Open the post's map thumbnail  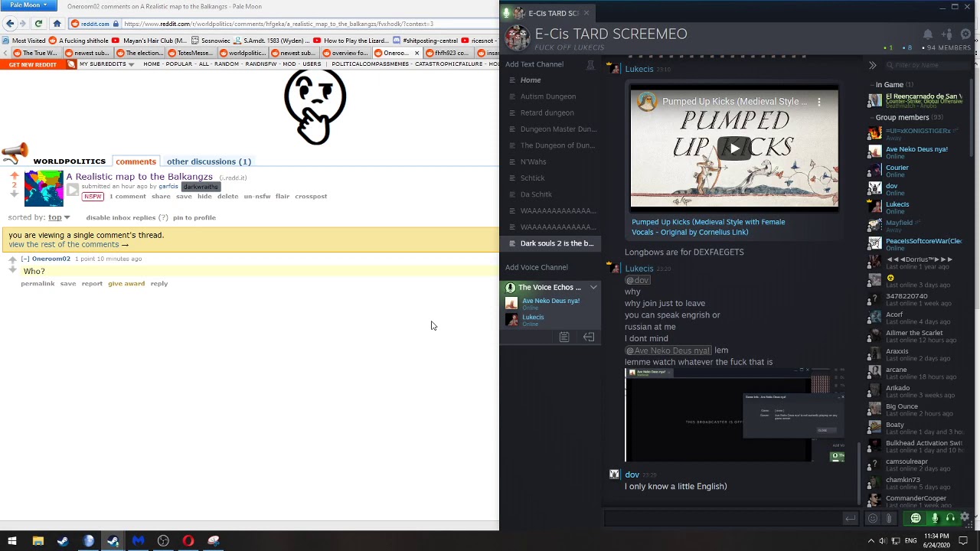tap(44, 188)
